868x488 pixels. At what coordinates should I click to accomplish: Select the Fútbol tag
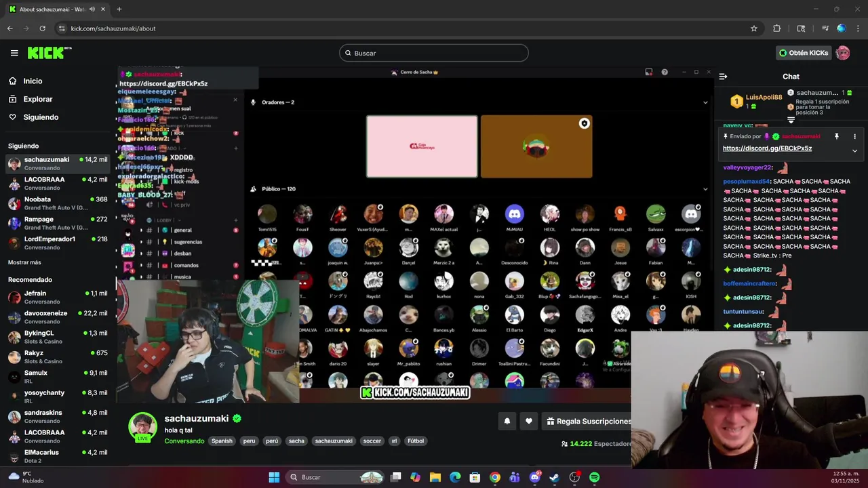pyautogui.click(x=416, y=441)
